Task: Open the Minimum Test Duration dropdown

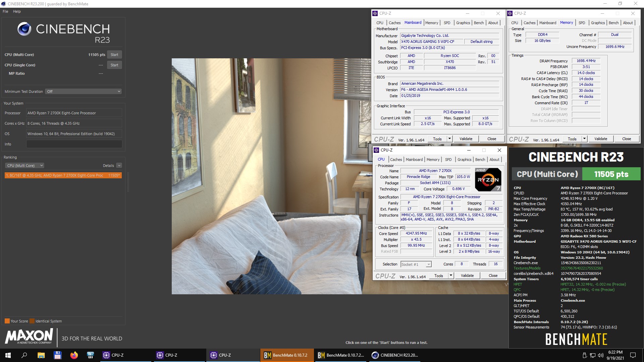Action: point(83,92)
